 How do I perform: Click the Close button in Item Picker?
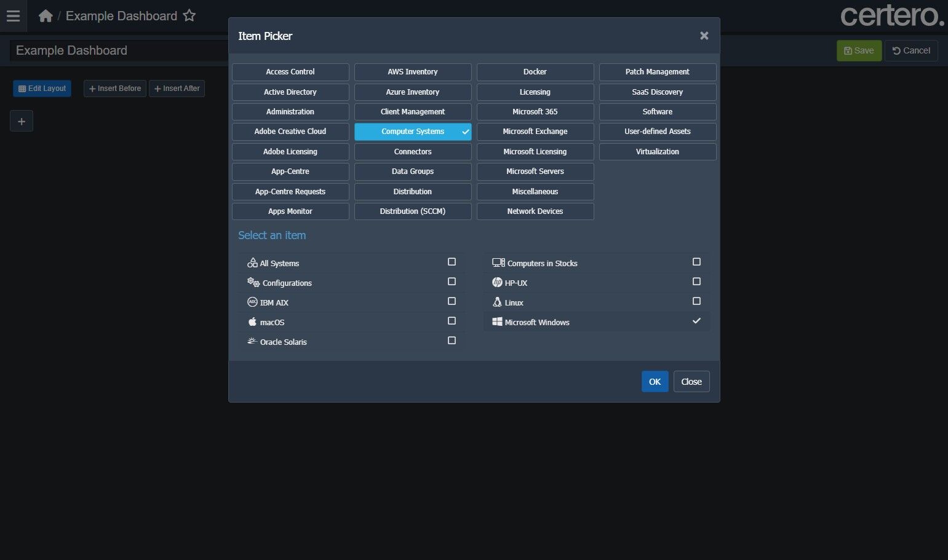(x=691, y=382)
